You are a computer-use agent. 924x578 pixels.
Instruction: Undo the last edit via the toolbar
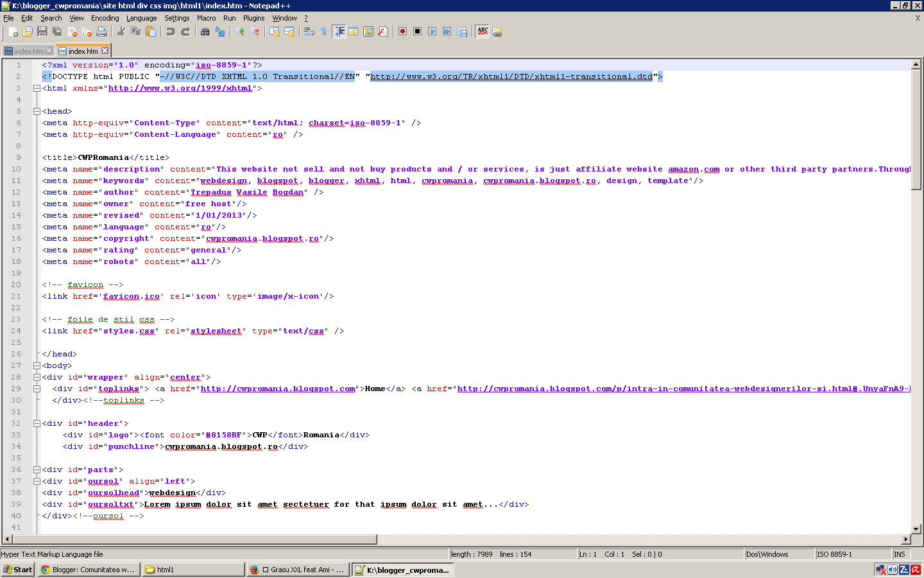(171, 31)
